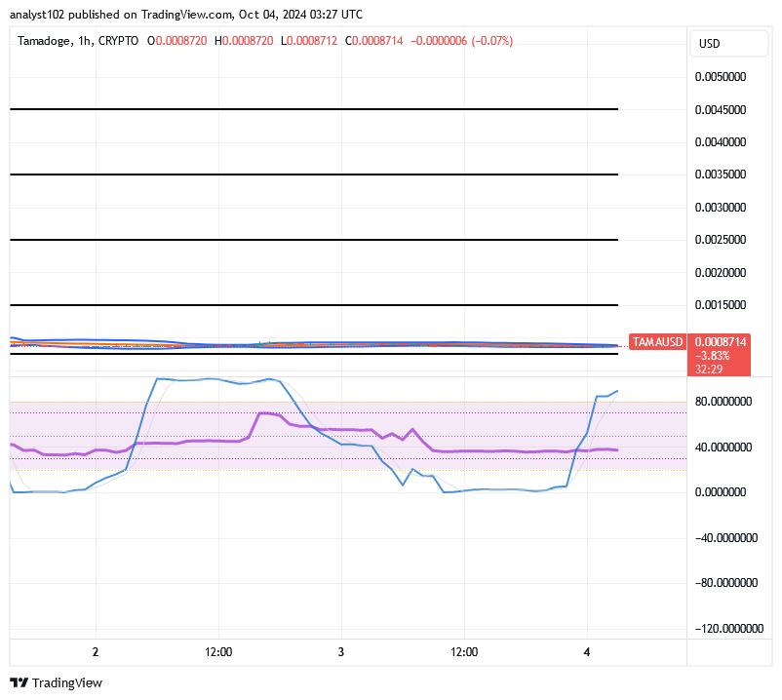This screenshot has width=782, height=700.
Task: Click the 0.0015000 price axis label
Action: point(721,305)
